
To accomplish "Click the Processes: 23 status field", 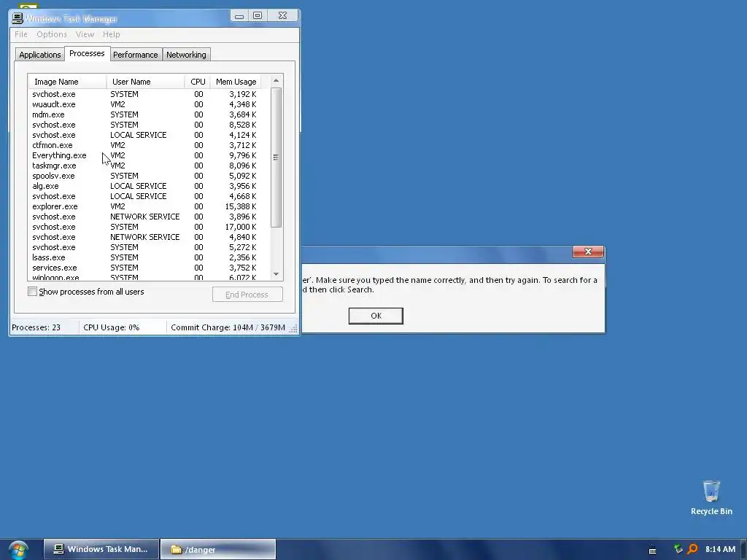I will click(44, 327).
